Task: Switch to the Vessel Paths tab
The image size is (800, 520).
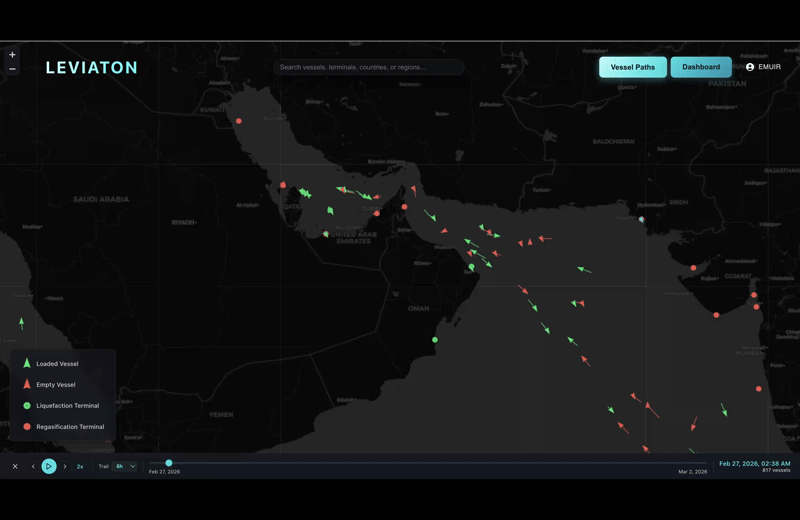Action: pos(632,67)
